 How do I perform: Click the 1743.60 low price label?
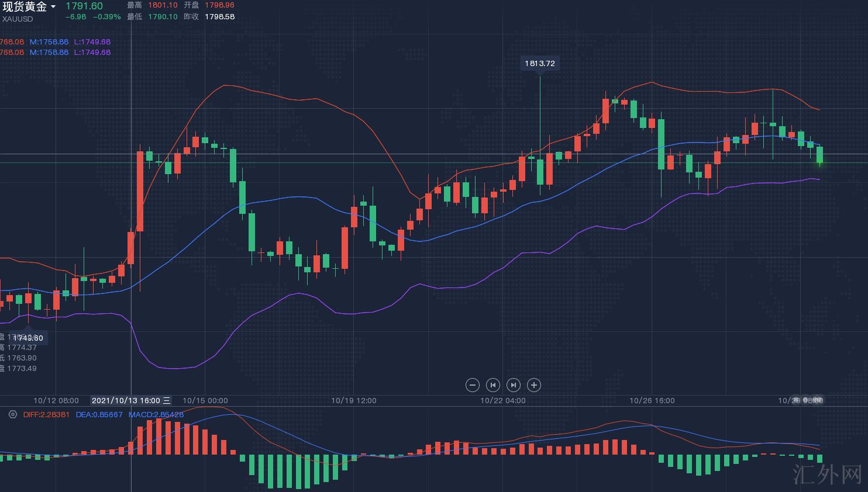pyautogui.click(x=27, y=338)
